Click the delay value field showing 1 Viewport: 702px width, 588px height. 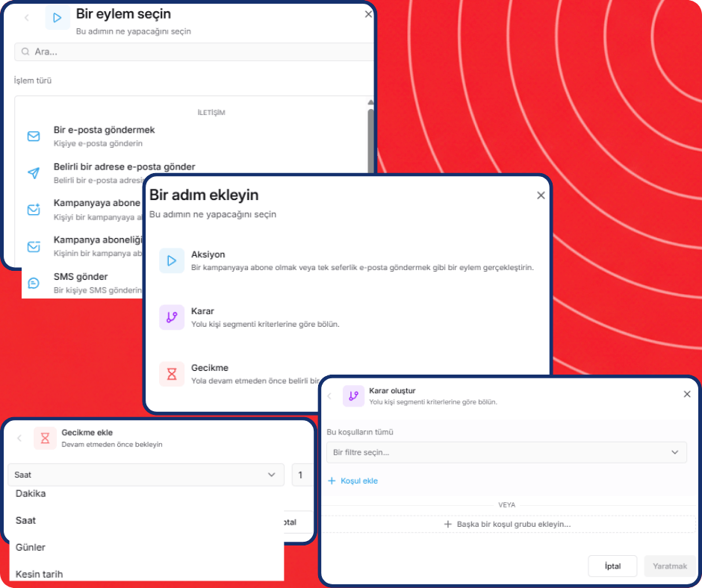pyautogui.click(x=302, y=475)
